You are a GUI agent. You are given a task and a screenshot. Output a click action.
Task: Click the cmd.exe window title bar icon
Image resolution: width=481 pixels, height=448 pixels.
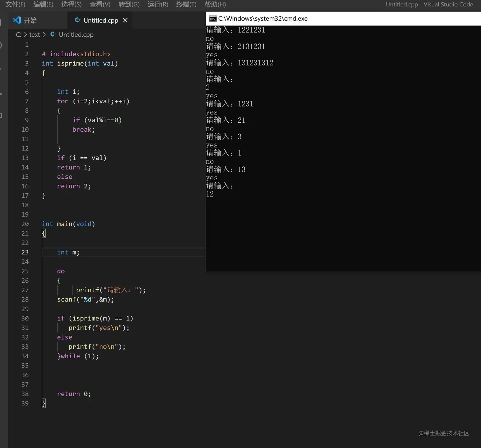tap(213, 19)
